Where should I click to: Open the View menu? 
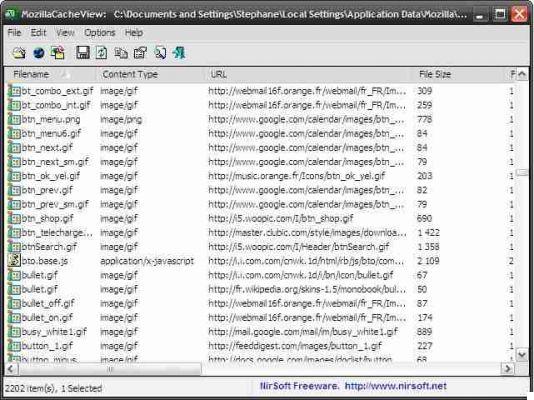click(x=65, y=33)
